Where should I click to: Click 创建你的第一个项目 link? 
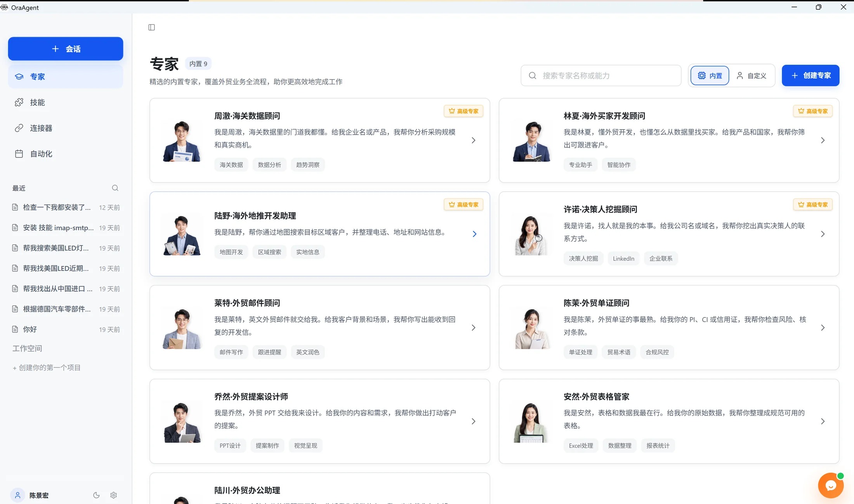(x=47, y=368)
